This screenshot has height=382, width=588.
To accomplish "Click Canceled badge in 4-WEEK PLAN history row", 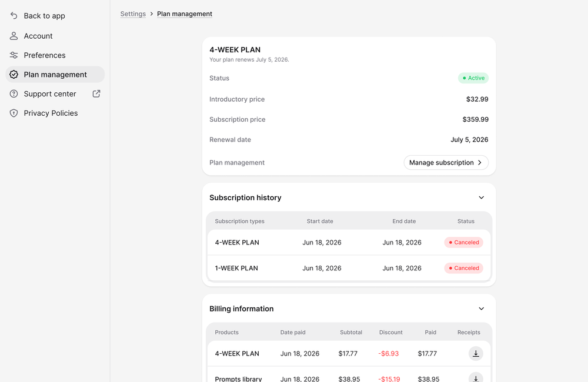I will pos(463,243).
